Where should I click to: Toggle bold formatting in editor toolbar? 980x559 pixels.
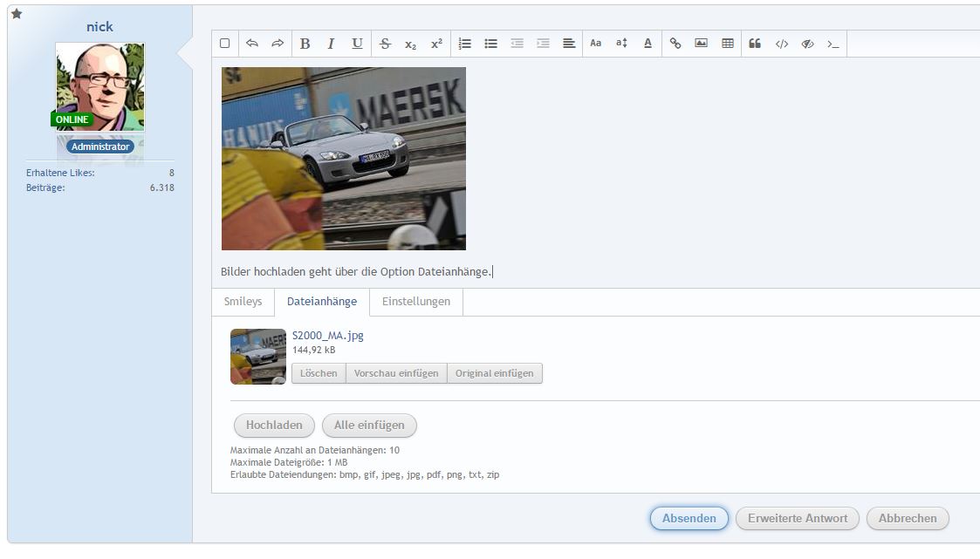point(305,44)
